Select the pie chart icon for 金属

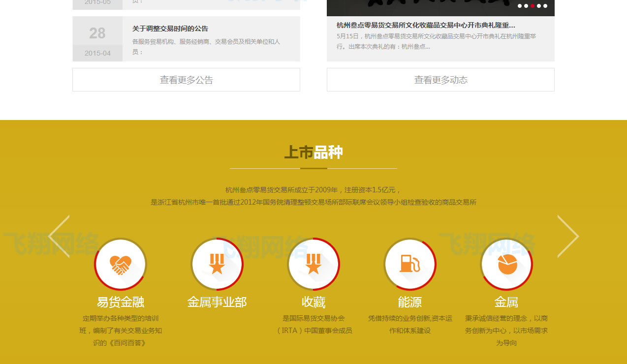click(x=506, y=265)
